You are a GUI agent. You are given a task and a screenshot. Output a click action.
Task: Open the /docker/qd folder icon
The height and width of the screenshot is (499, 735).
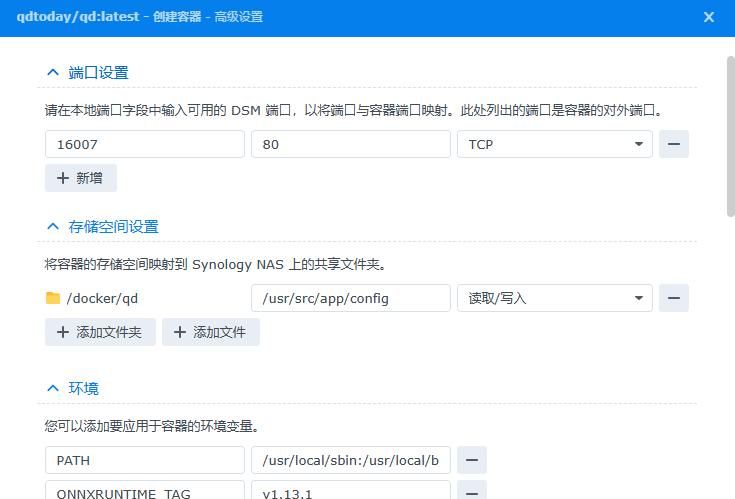tap(53, 298)
